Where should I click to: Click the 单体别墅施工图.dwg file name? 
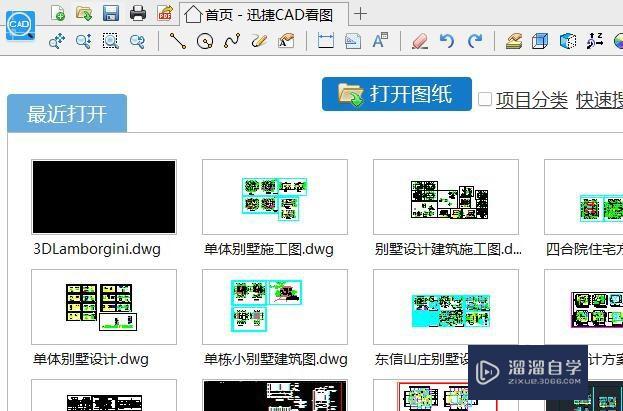click(269, 249)
